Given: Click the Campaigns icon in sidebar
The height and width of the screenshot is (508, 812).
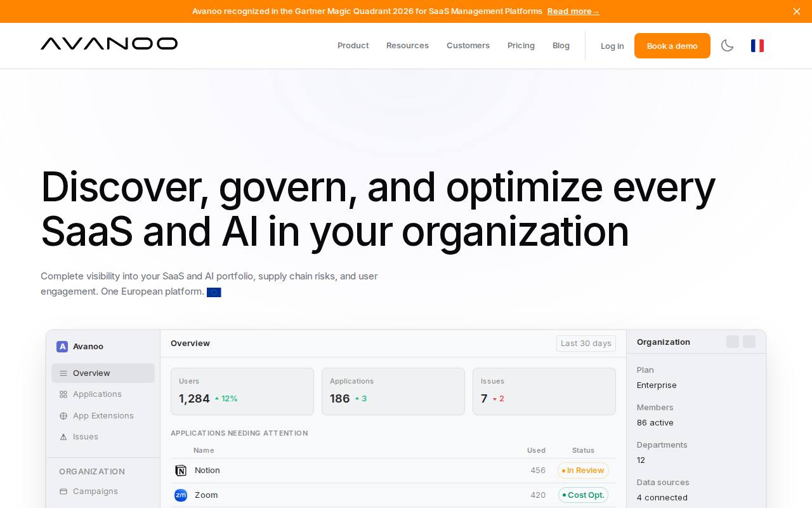Looking at the screenshot, I should tap(63, 491).
